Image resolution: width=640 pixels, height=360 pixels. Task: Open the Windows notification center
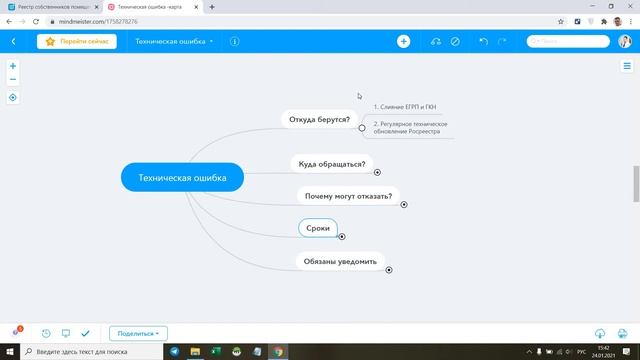627,351
